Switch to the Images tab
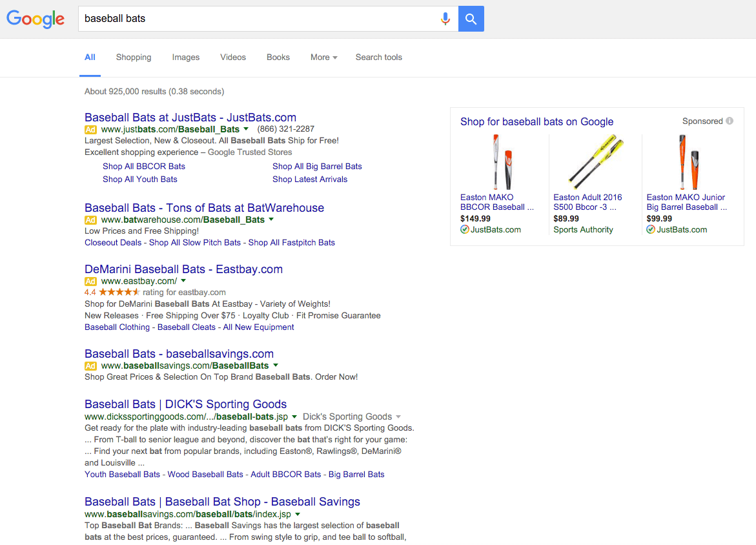Viewport: 756px width, 545px height. [x=186, y=57]
